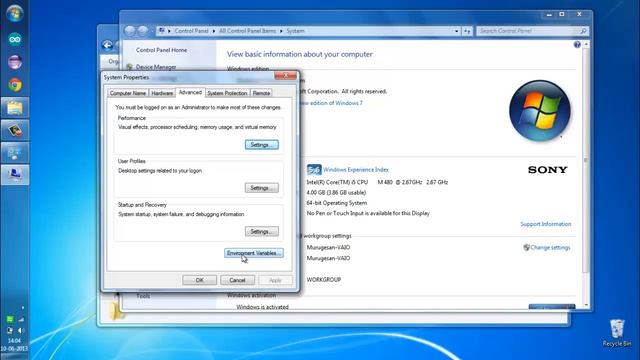Open the Windows Explorer folder taskbar icon
Screen dimensions: 640x360
pos(15,108)
